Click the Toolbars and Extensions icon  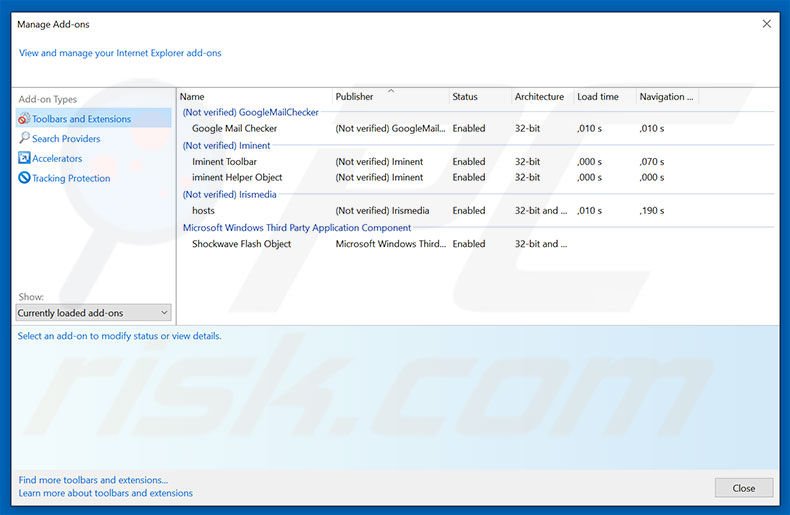pyautogui.click(x=24, y=119)
